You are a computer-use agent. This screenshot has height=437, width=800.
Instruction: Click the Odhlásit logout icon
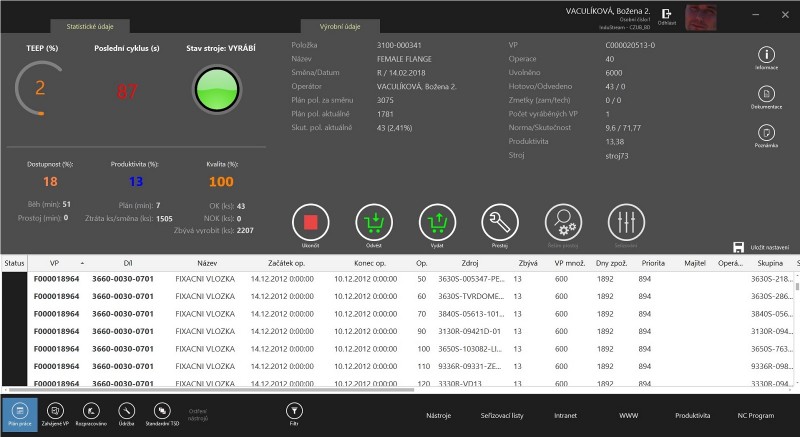(x=667, y=14)
